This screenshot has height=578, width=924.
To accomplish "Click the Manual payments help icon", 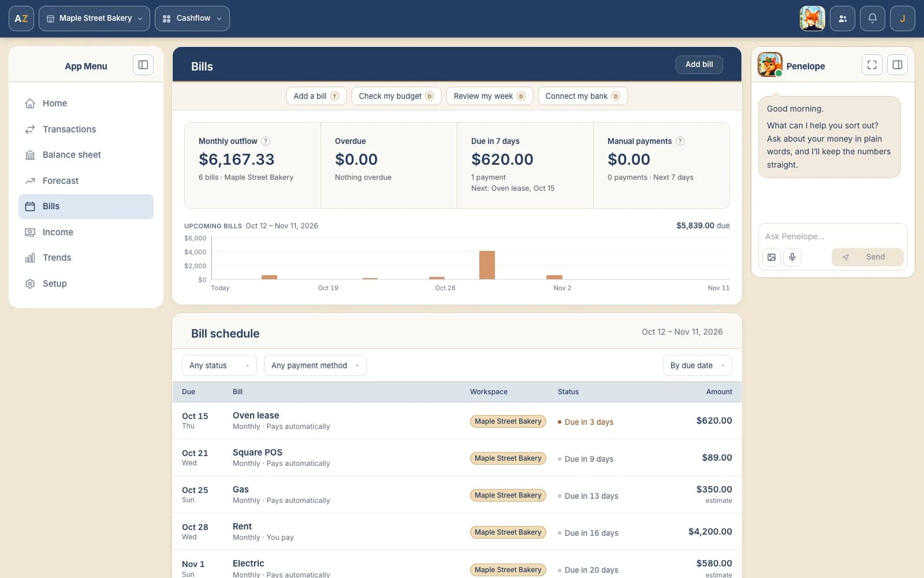I will 680,141.
